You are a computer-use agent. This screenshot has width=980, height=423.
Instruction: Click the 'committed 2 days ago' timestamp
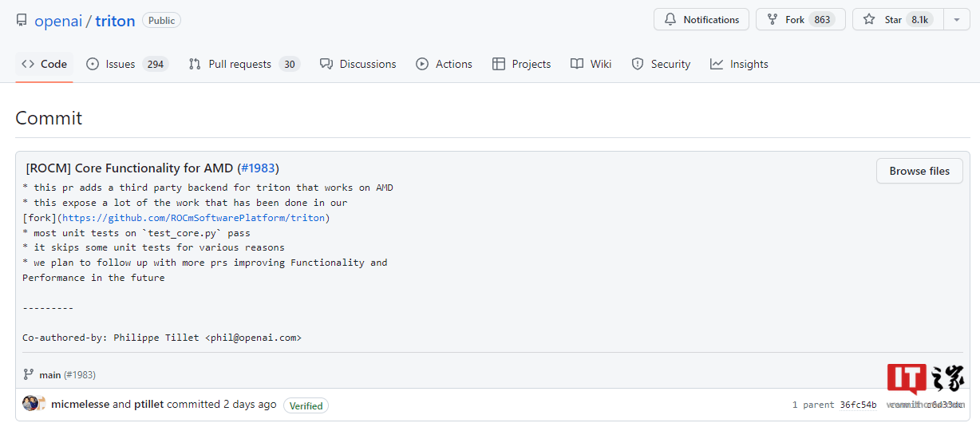coord(222,405)
